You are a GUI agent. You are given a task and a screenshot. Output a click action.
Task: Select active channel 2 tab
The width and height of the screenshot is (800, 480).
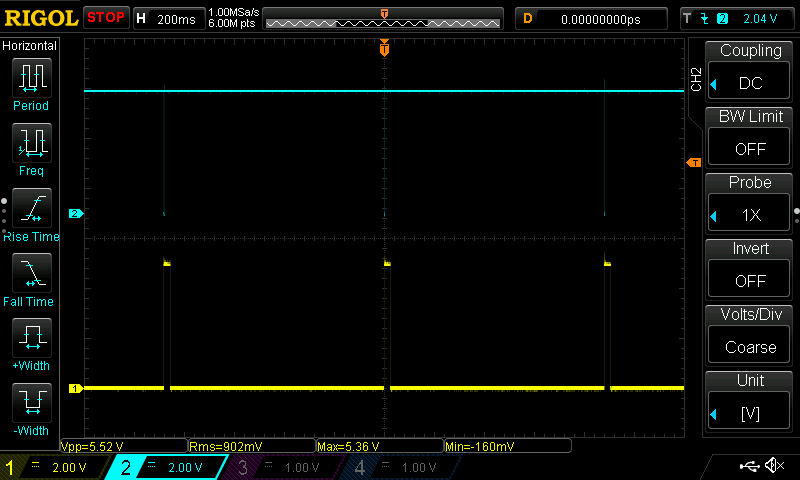[167, 467]
